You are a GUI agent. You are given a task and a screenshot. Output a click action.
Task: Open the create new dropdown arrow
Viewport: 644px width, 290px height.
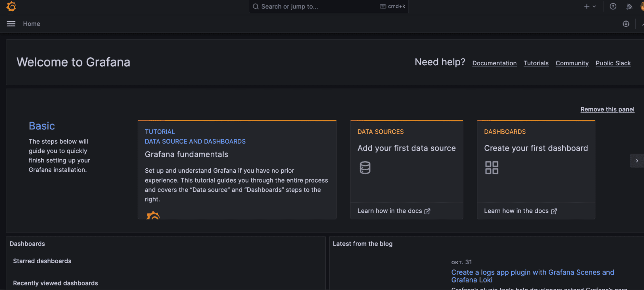[x=594, y=6]
